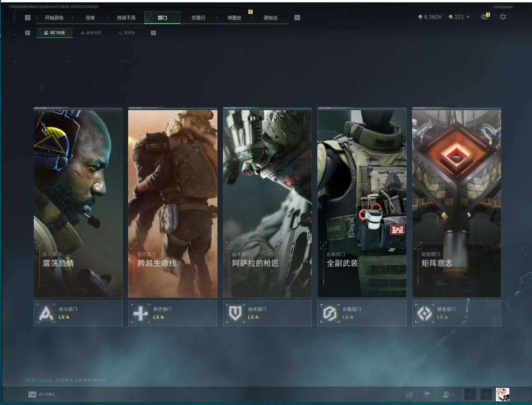Image resolution: width=532 pixels, height=405 pixels.
Task: Click the Tab 进入特勤处 button
Action: tap(42, 394)
